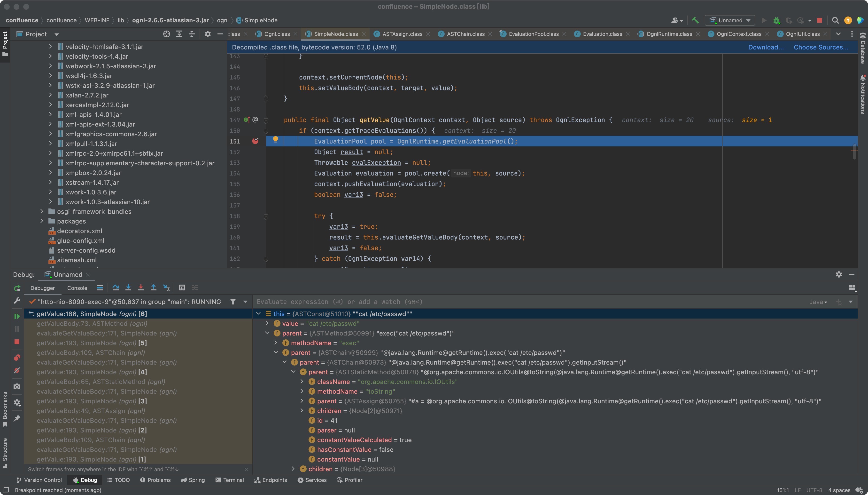Expand children = {Node[3]@50988} node
The width and height of the screenshot is (868, 495).
(293, 469)
